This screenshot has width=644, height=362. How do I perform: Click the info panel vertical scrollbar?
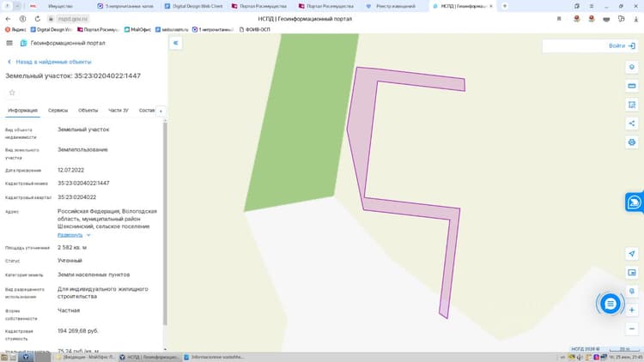click(165, 223)
